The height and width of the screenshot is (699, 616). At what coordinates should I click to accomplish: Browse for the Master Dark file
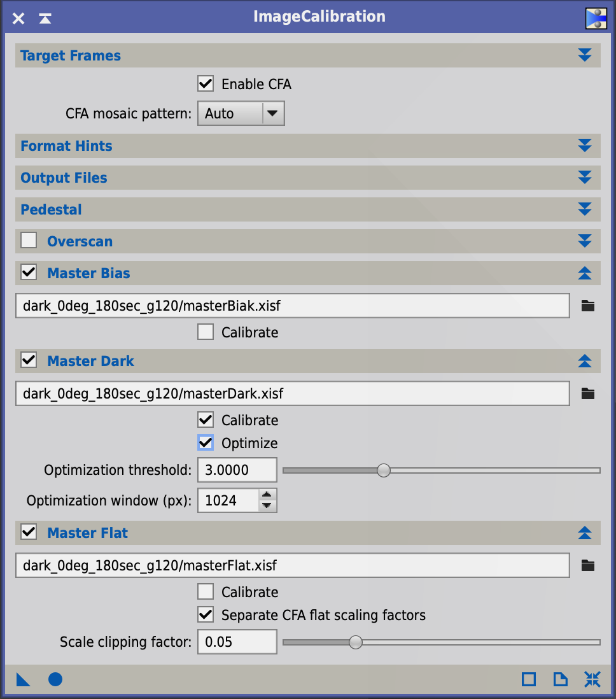coord(588,393)
